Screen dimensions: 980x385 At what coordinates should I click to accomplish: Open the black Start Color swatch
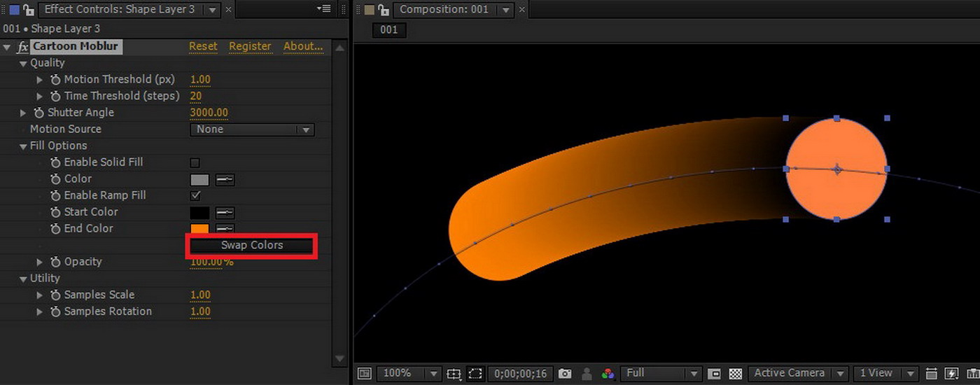pos(199,213)
